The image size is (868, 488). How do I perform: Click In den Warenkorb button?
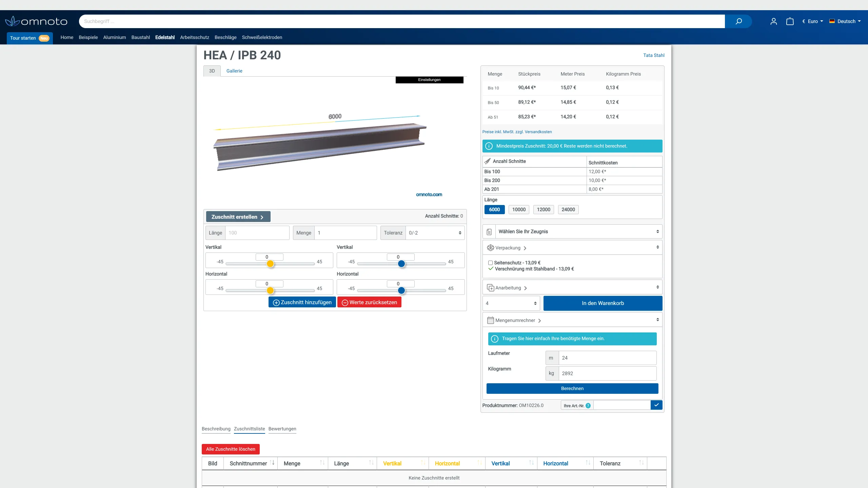[x=603, y=303]
